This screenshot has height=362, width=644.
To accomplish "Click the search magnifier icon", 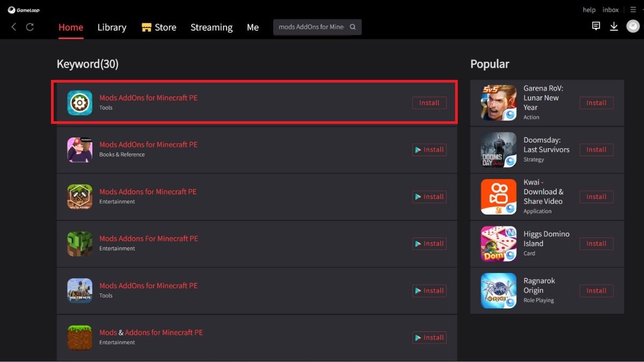I will [x=353, y=27].
